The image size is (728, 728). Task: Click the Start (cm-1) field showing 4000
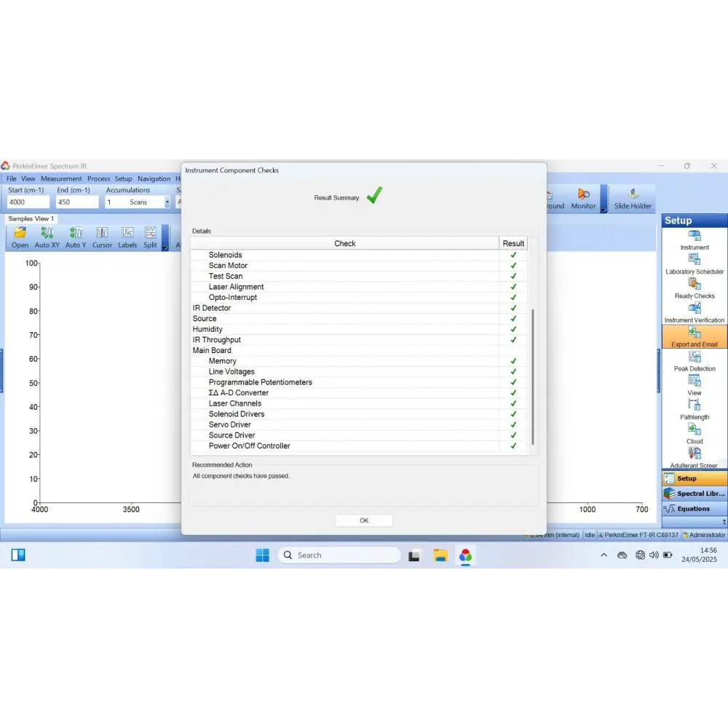[x=28, y=202]
